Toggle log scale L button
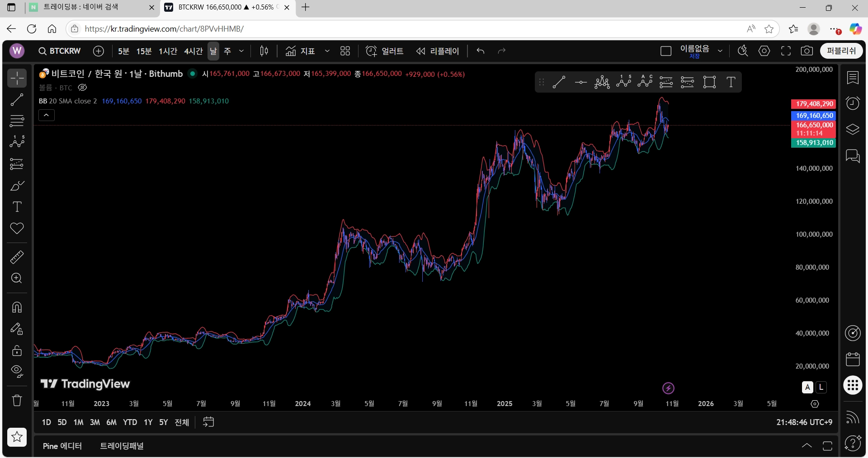Viewport: 868px width, 458px height. (821, 387)
